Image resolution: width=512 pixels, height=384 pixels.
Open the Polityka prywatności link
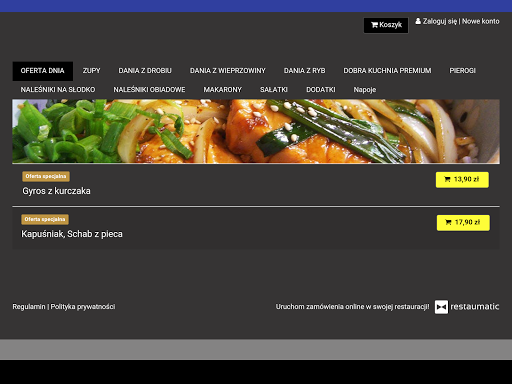point(83,307)
